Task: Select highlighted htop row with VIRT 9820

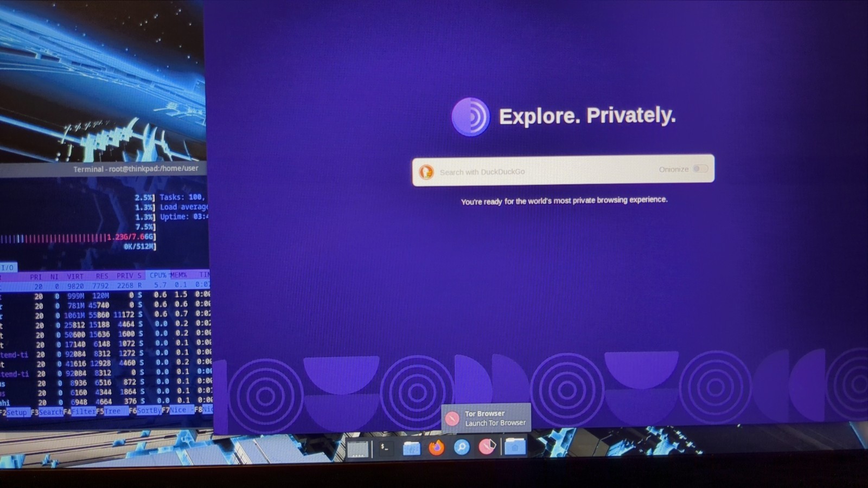Action: 105,286
